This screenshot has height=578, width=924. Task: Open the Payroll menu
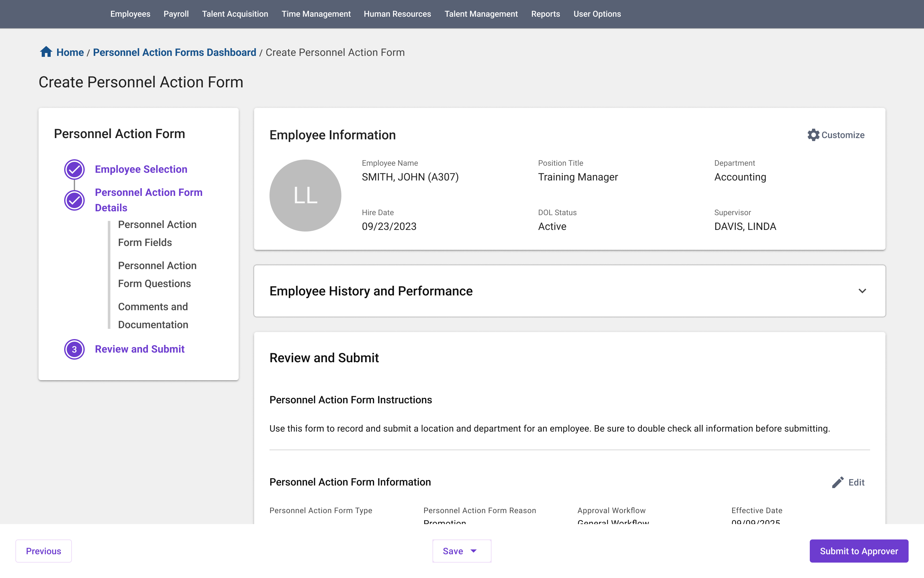click(x=176, y=14)
